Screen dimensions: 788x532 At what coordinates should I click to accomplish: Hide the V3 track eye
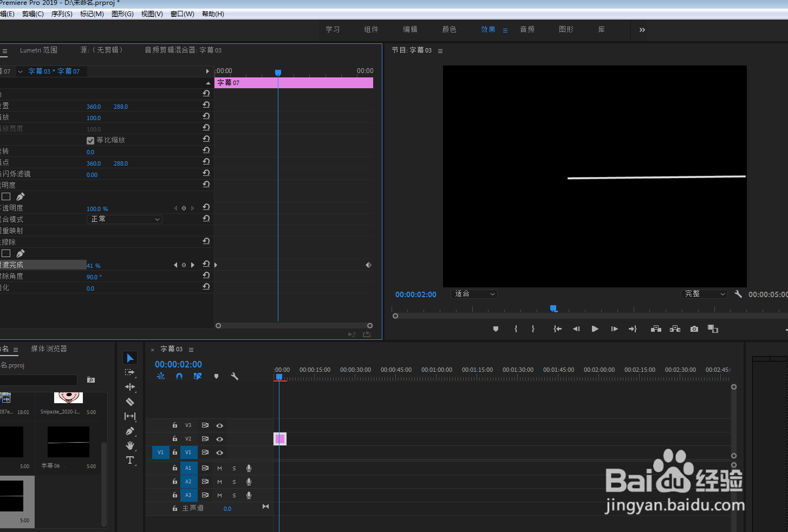click(220, 426)
